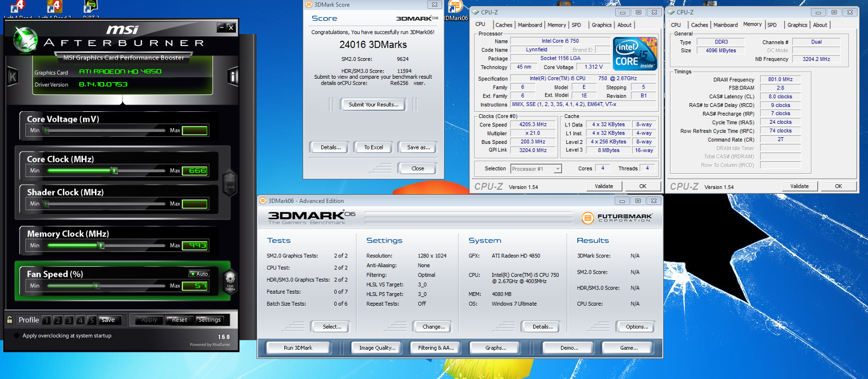Open Options... under Results

(x=636, y=326)
